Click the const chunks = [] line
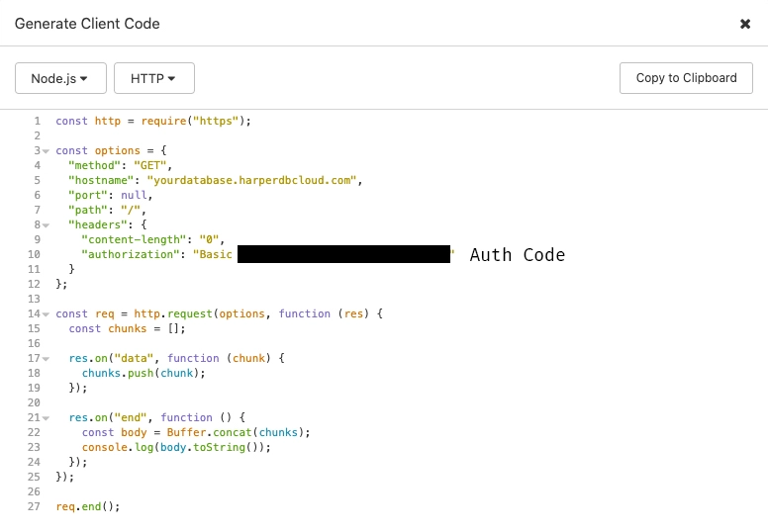 [127, 328]
